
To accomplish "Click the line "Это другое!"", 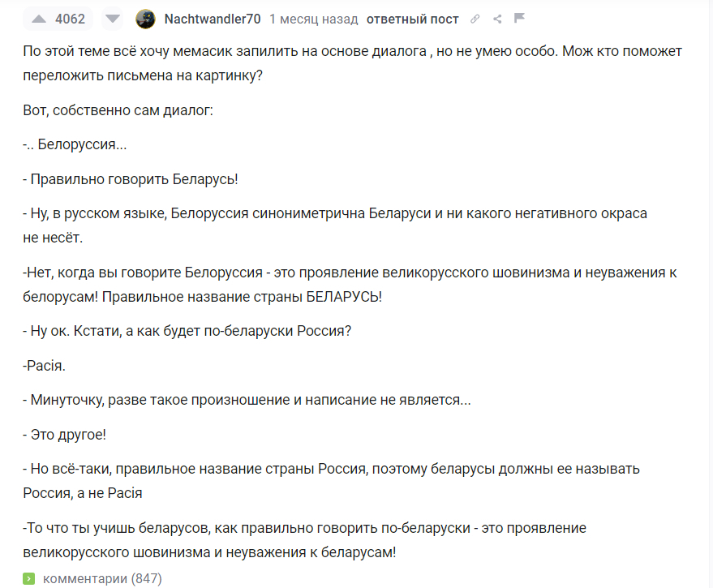I will pyautogui.click(x=65, y=434).
